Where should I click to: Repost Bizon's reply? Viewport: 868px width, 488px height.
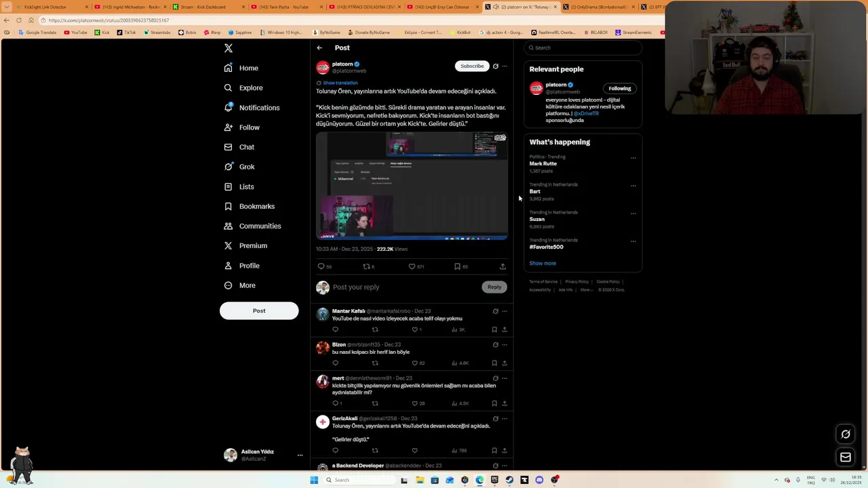click(375, 363)
